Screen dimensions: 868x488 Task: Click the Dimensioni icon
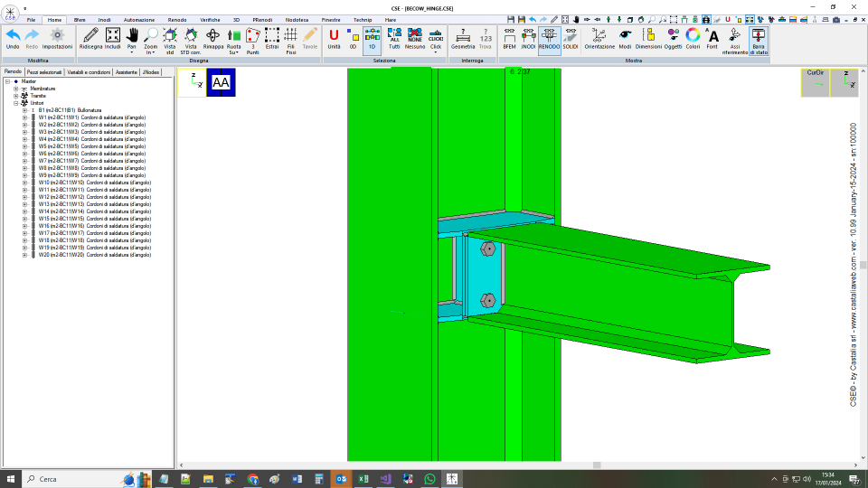[648, 39]
